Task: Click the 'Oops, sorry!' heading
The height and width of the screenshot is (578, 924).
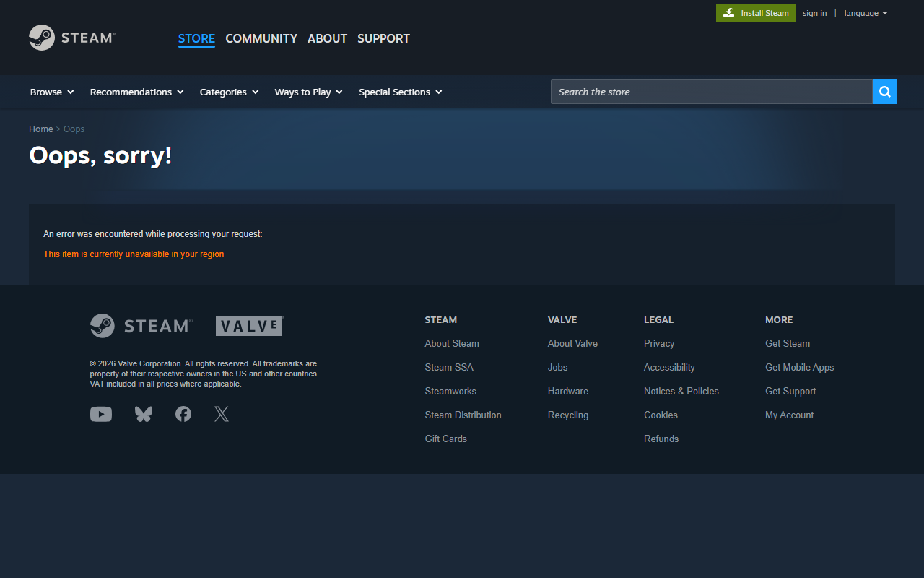Action: click(x=100, y=155)
